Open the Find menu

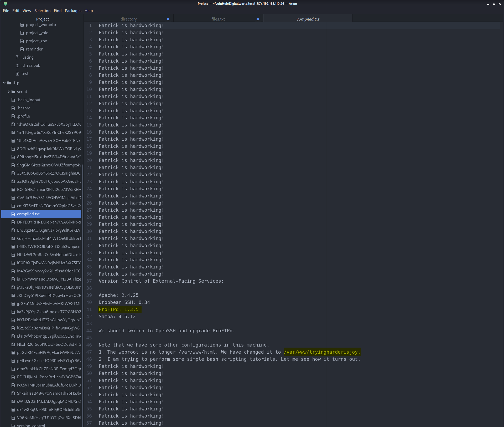click(x=58, y=11)
